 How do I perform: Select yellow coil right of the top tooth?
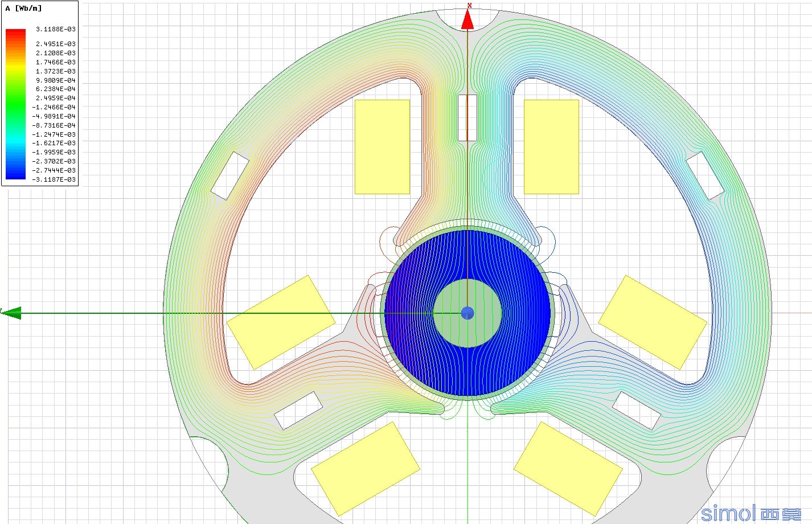pos(551,147)
